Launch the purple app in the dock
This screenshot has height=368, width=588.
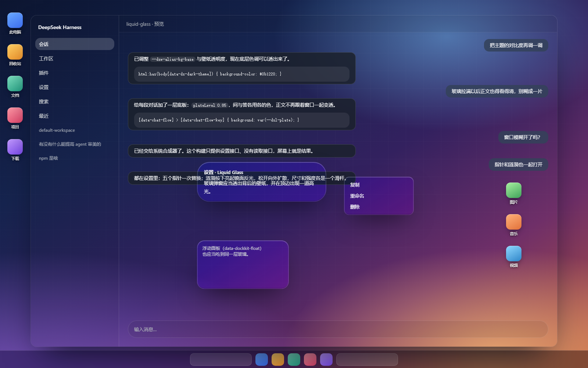click(326, 360)
